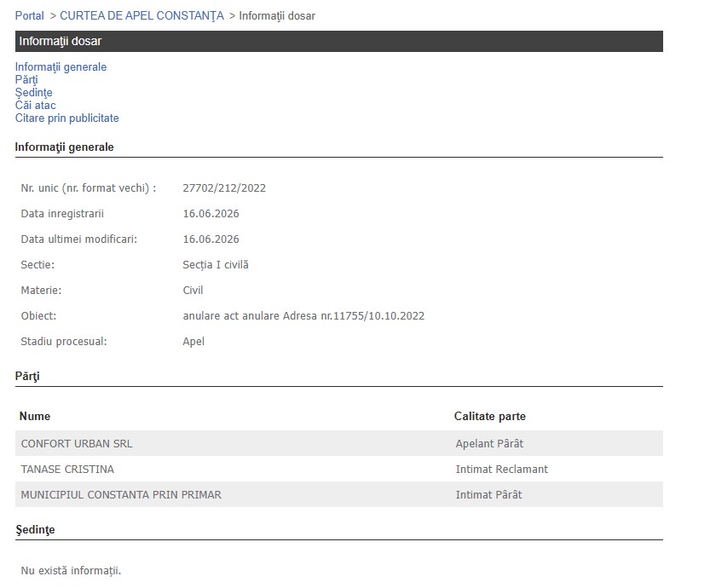Click the Nr. unic label
This screenshot has height=588, width=716.
pos(89,188)
